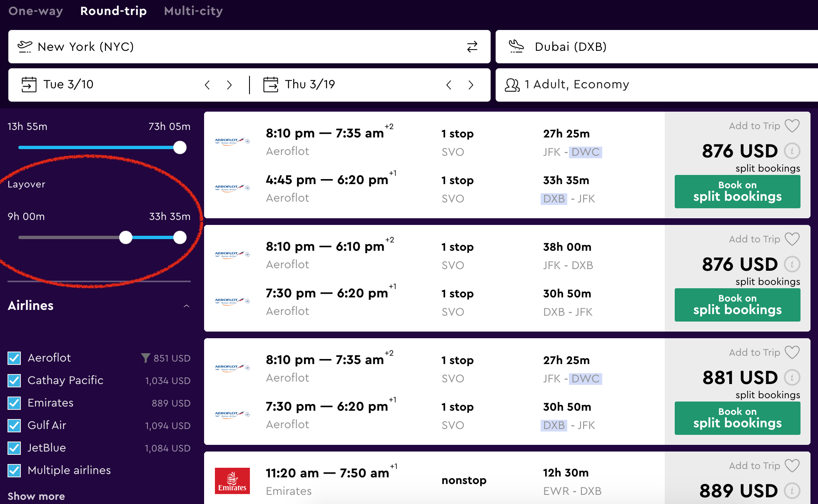Image resolution: width=818 pixels, height=504 pixels.
Task: Click duration slider handle at 73h 05m
Action: [x=180, y=147]
